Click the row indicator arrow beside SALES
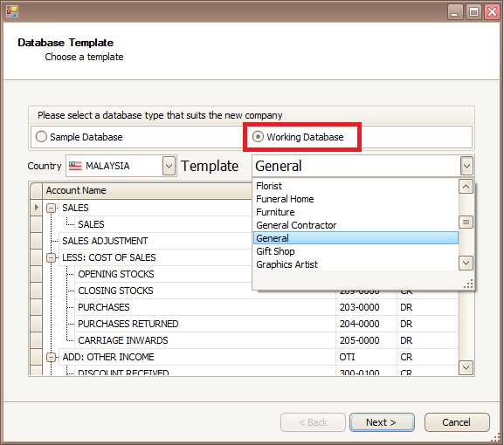Viewport: 504px width, 445px height. point(37,208)
